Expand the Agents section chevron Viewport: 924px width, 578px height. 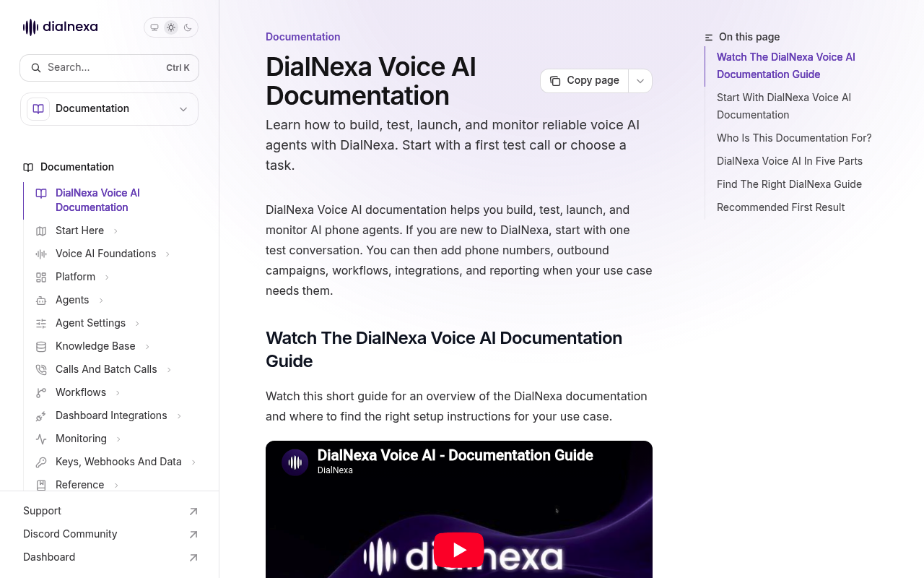point(101,301)
